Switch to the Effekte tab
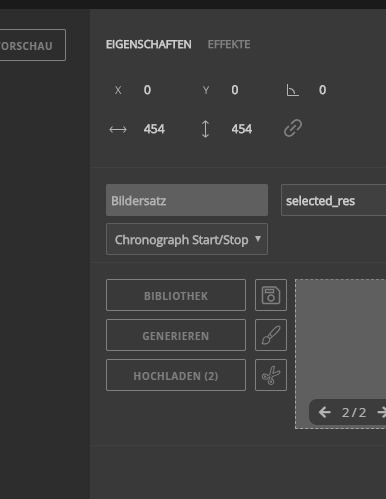 coord(229,44)
